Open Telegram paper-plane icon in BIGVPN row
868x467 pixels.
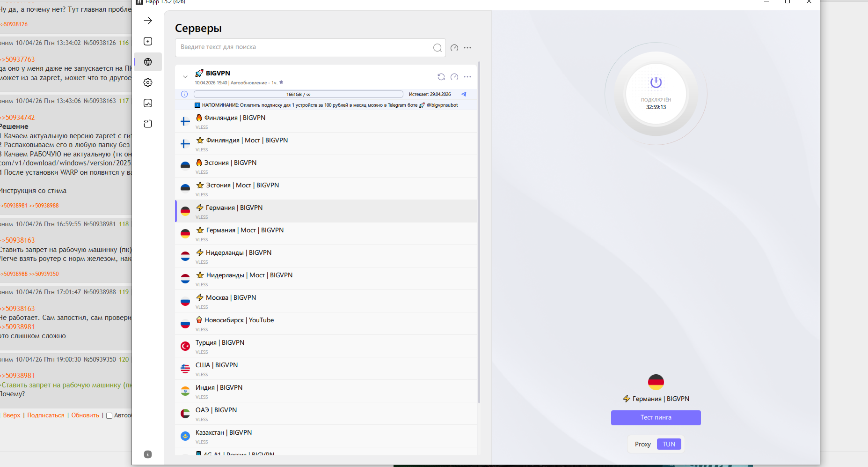pyautogui.click(x=464, y=94)
